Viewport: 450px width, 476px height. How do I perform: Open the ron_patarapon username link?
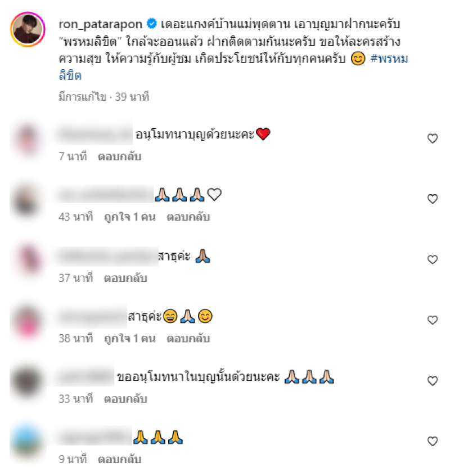tap(101, 24)
